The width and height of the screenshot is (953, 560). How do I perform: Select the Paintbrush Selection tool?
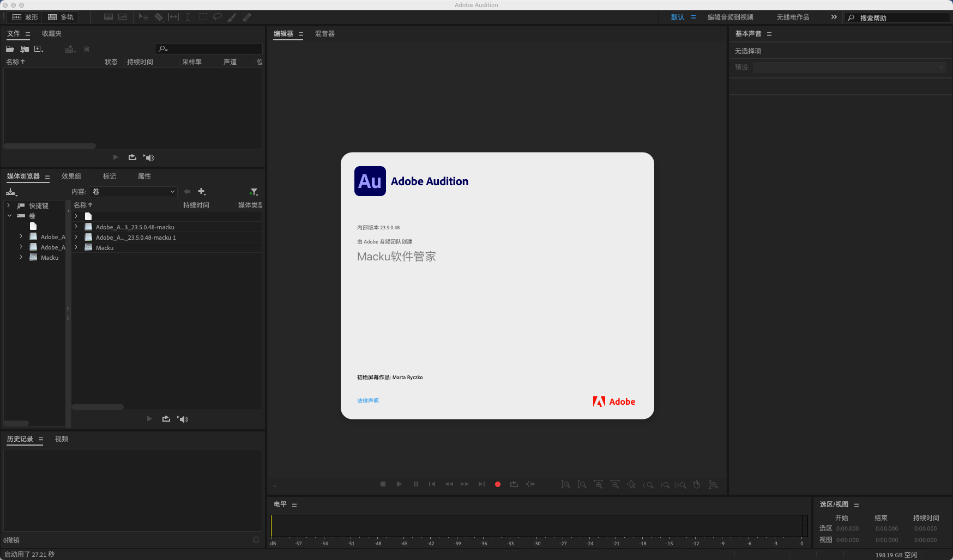232,17
